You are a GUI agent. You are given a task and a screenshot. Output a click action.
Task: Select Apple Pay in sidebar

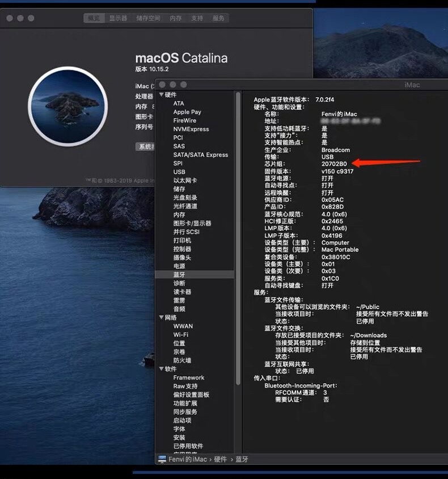(x=187, y=112)
